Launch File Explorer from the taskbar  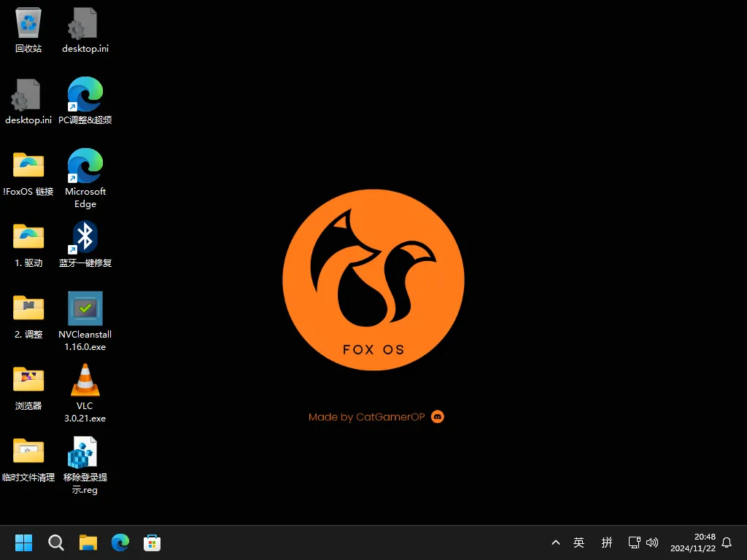(88, 542)
